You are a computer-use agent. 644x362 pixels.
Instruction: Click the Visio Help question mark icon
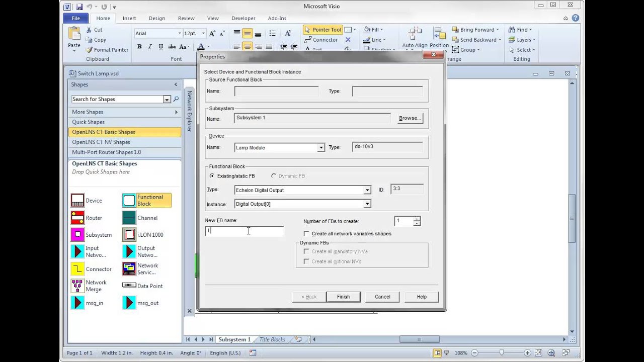(575, 18)
